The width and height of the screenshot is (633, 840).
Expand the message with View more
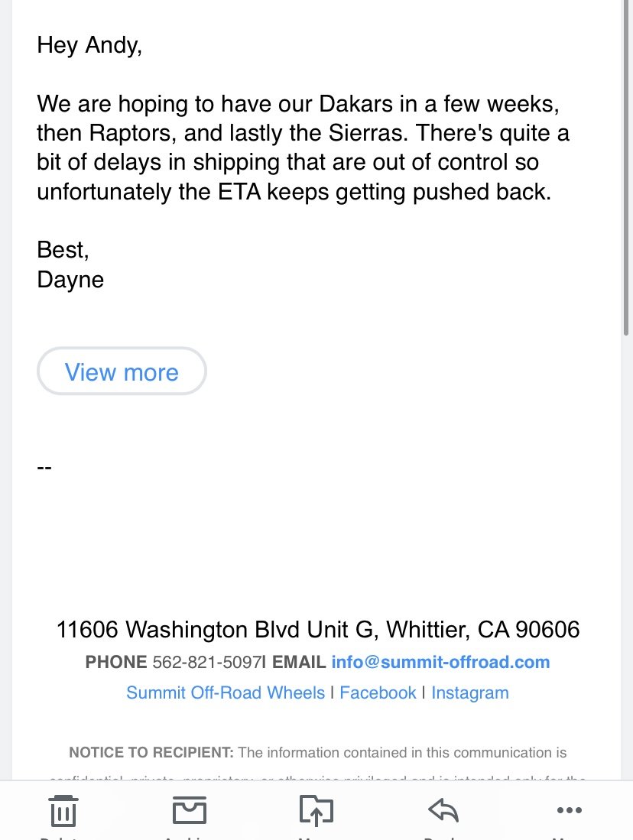click(122, 371)
